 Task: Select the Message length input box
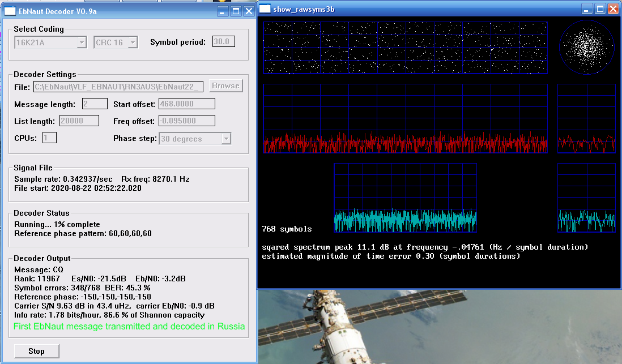(95, 104)
